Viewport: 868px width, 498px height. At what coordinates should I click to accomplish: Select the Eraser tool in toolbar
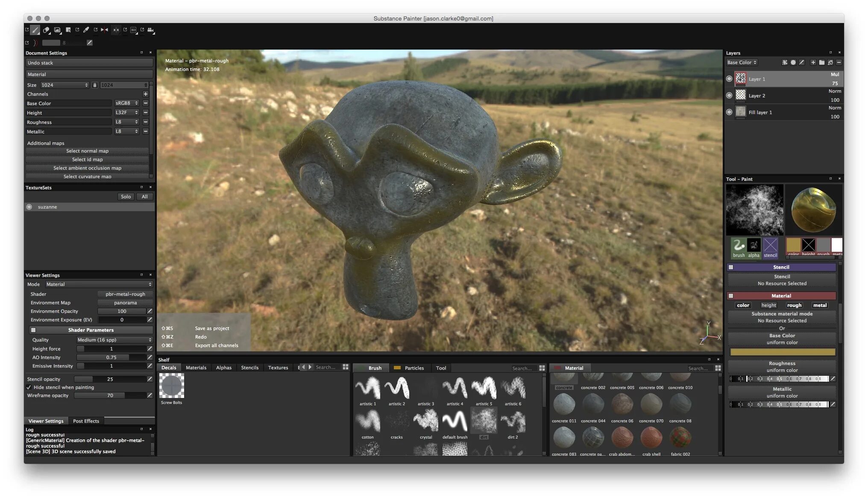tap(46, 30)
